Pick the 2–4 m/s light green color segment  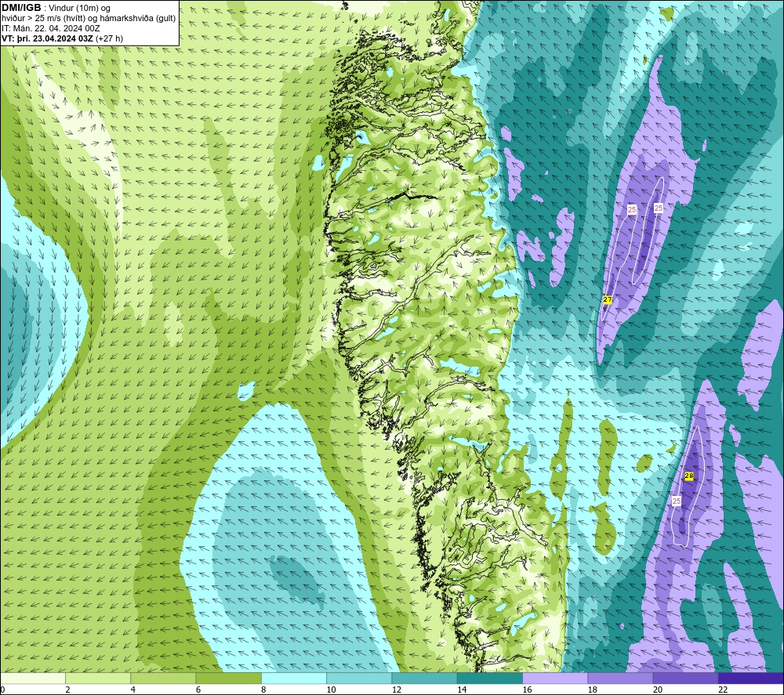click(98, 679)
